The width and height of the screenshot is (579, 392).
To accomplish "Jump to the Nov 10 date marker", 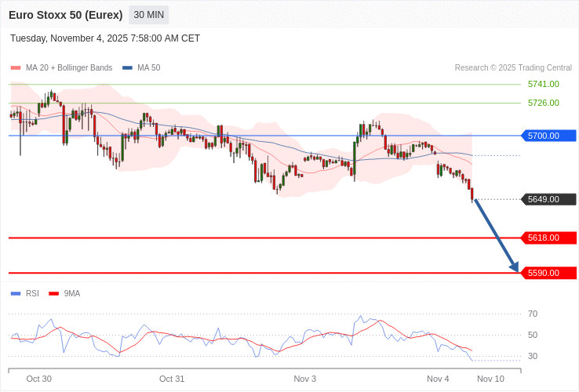I will [490, 379].
